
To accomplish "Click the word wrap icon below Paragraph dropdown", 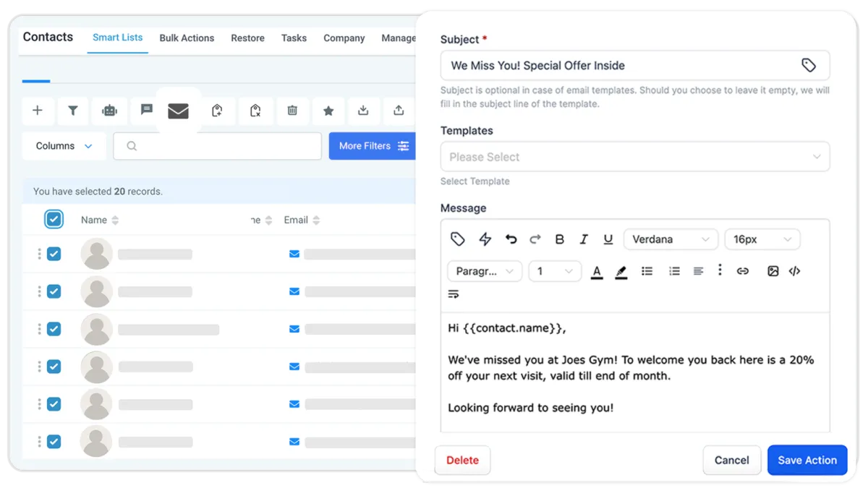I will (454, 294).
